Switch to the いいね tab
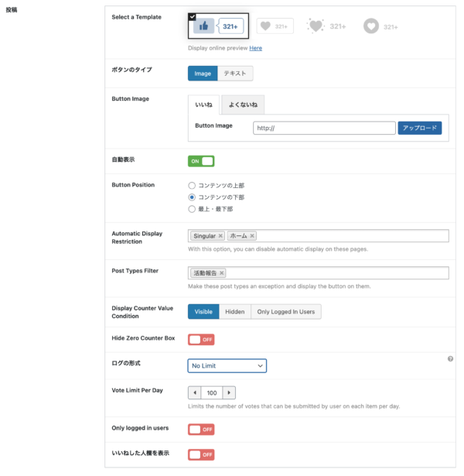Image resolution: width=464 pixels, height=476 pixels. click(203, 104)
